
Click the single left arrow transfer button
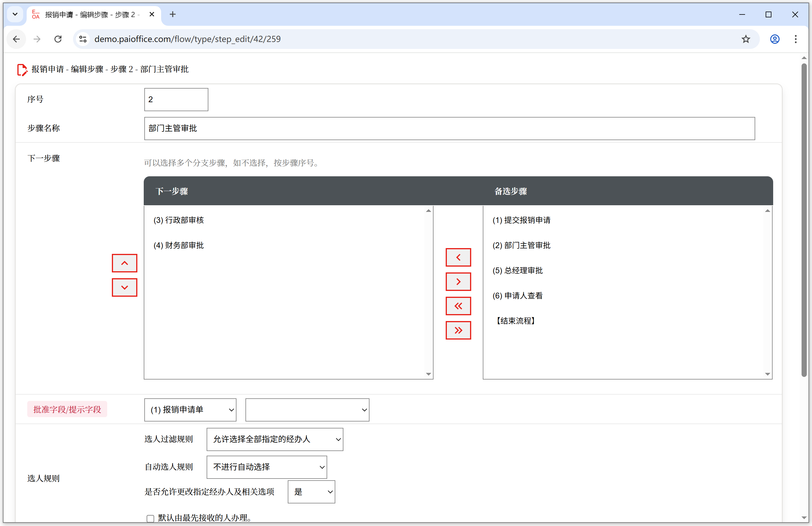click(458, 257)
